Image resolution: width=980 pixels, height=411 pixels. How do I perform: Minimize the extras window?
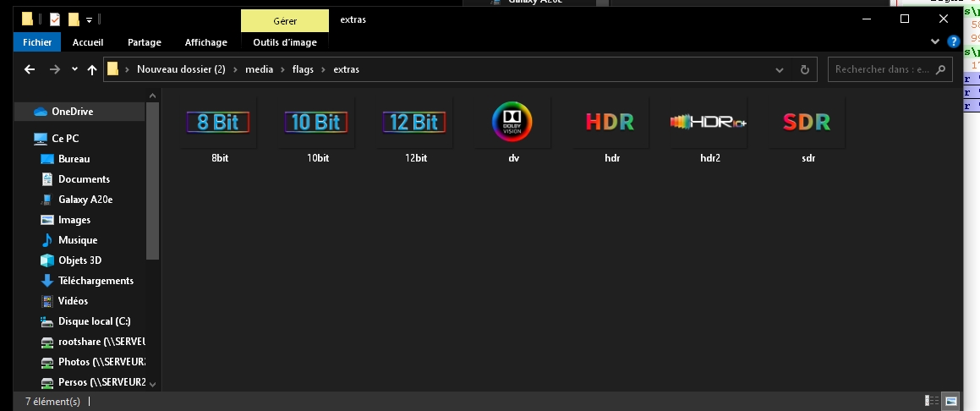coord(866,19)
